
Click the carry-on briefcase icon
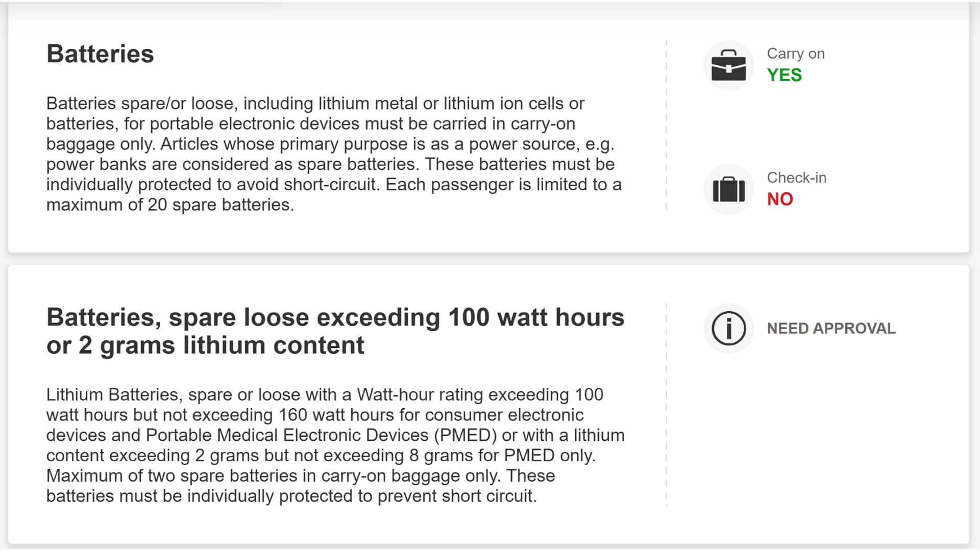(728, 65)
